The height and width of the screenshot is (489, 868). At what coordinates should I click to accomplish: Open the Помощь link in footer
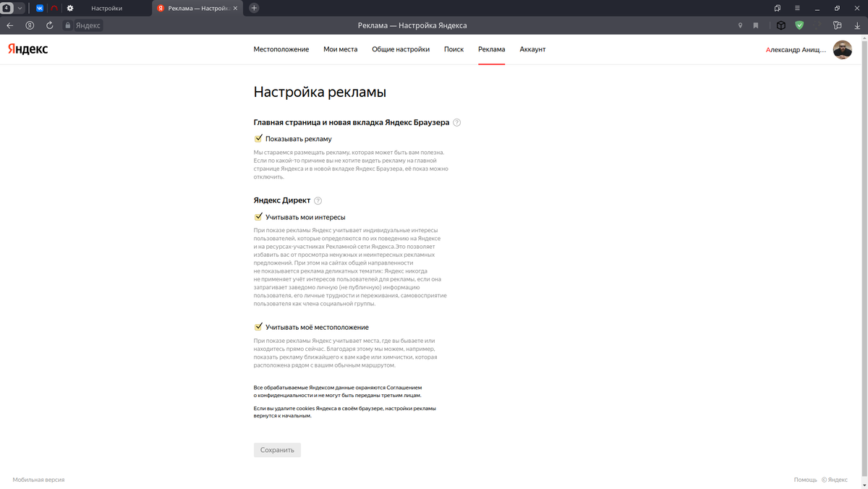click(805, 480)
